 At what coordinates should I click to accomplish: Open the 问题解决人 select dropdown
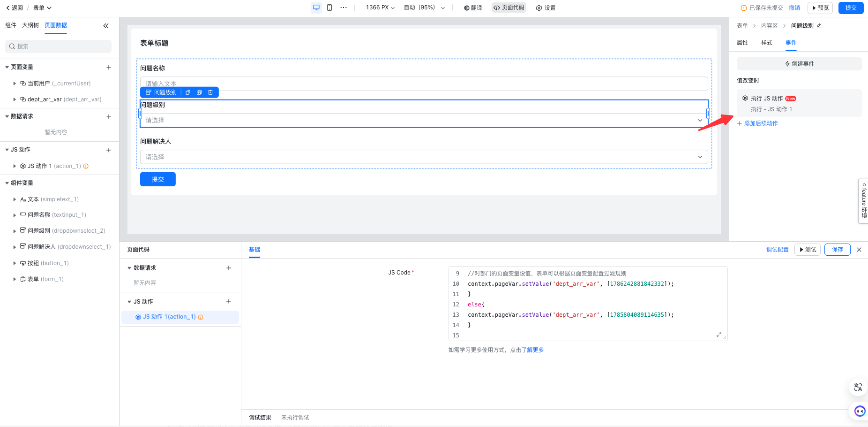[x=424, y=157]
